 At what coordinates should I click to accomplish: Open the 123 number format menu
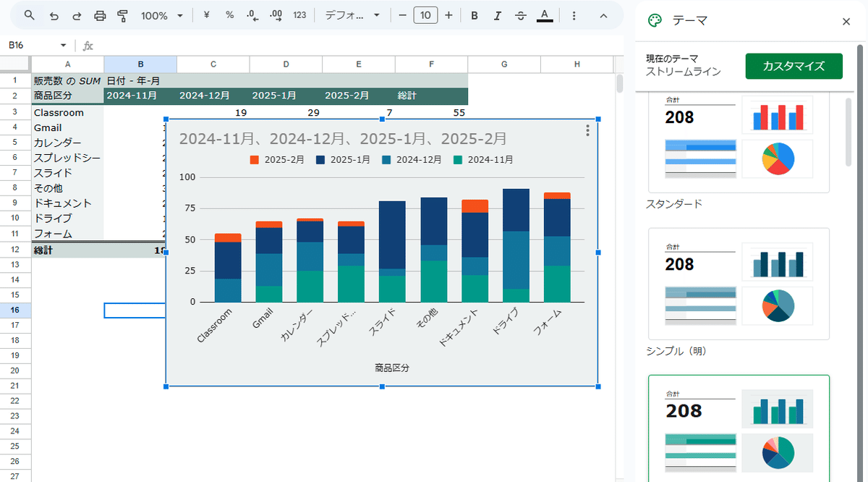click(x=299, y=15)
